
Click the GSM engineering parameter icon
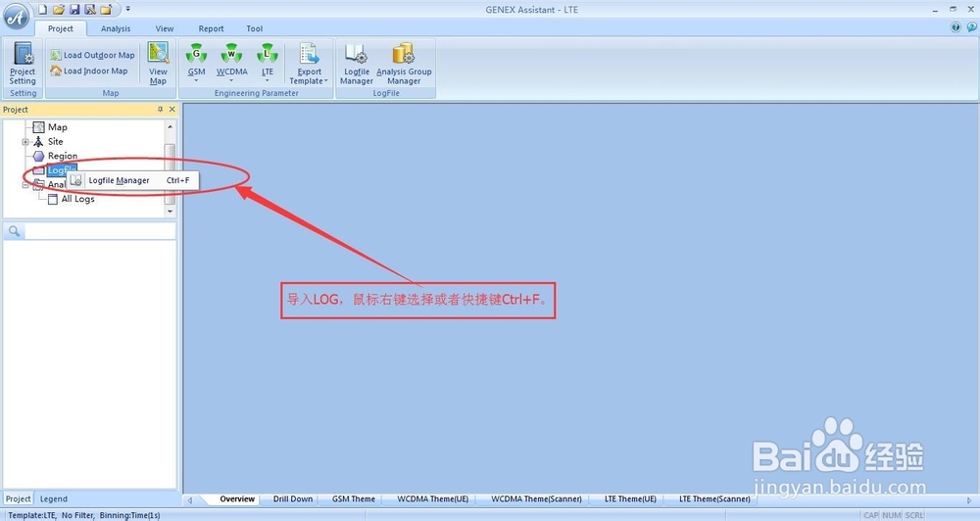[196, 54]
